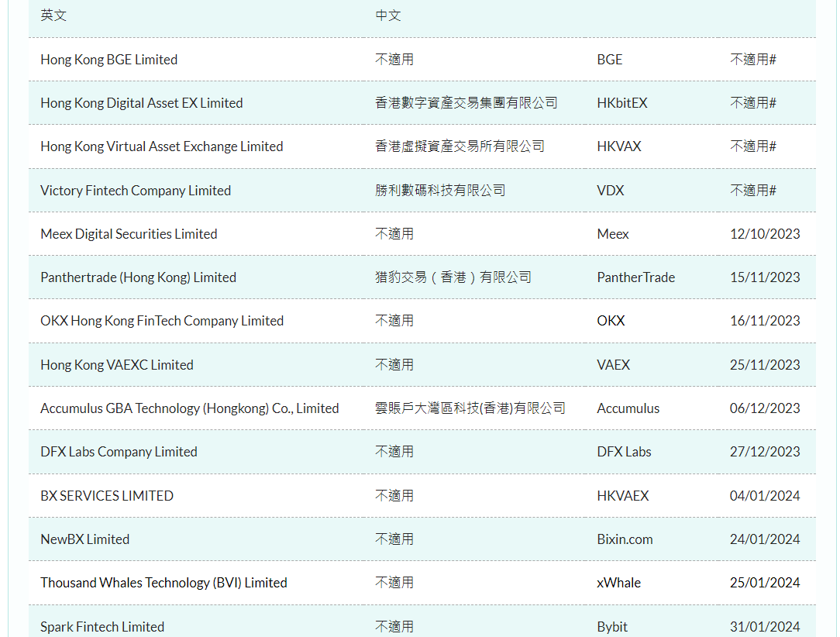Click 不適用 in the OKX Hong Kong row
This screenshot has width=840, height=637.
point(394,320)
